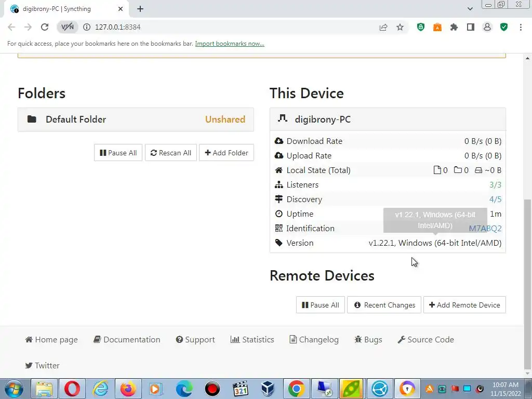Click the folder icon beside Default Folder
532x399 pixels.
point(32,119)
